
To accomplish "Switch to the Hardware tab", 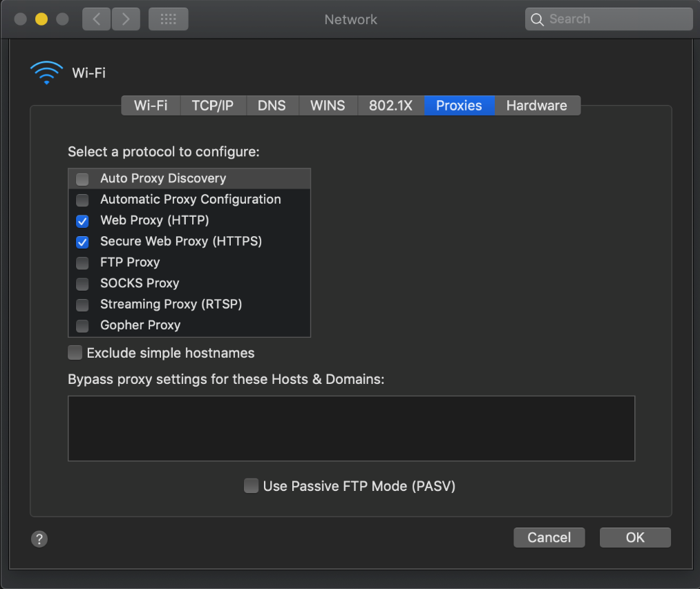I will [x=536, y=106].
